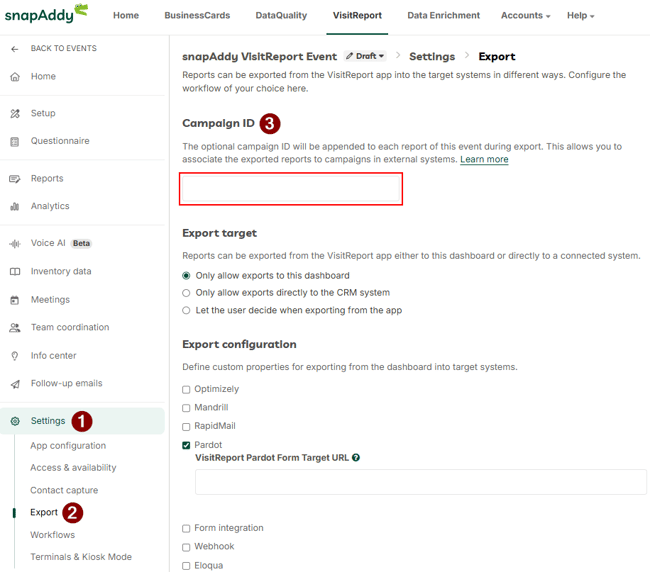Open the Data Enrichment tab
650x572 pixels.
[x=443, y=16]
